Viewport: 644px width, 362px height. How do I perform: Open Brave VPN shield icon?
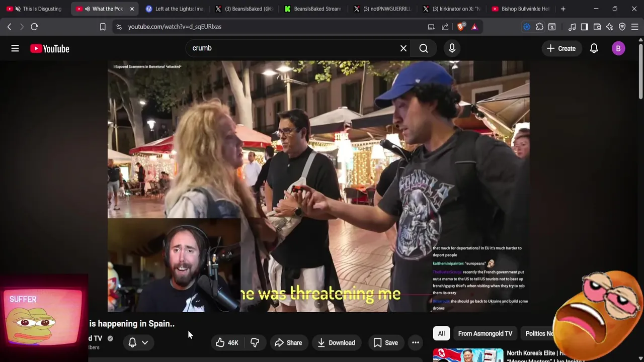(x=622, y=27)
